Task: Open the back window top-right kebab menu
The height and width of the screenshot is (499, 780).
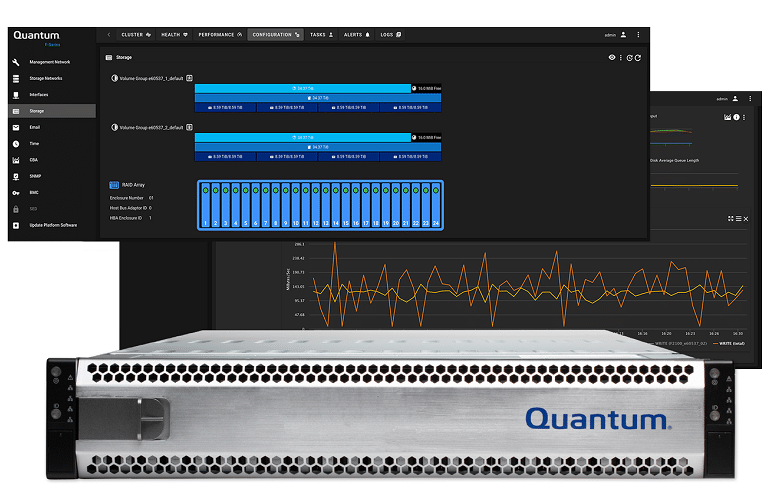Action: pos(750,99)
